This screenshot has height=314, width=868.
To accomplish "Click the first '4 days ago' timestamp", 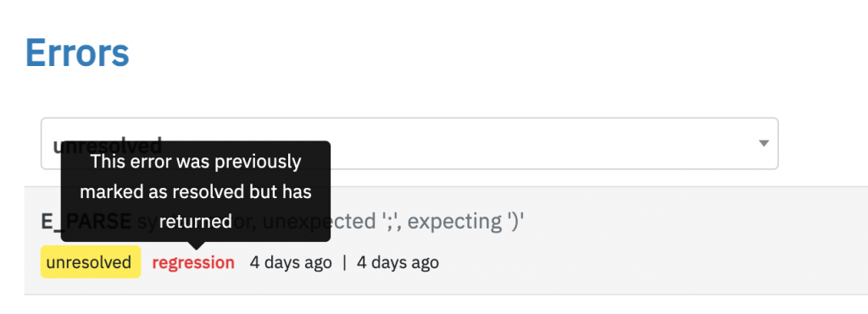I will (x=291, y=262).
